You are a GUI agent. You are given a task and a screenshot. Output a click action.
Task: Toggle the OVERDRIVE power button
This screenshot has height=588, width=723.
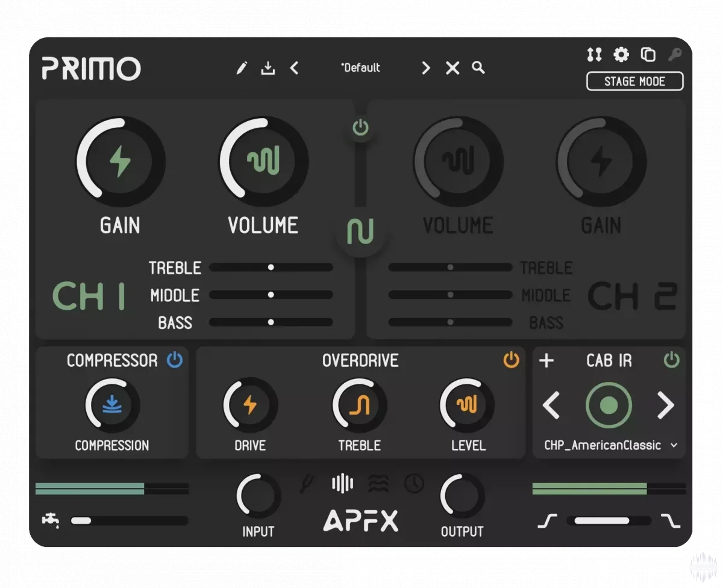(511, 360)
